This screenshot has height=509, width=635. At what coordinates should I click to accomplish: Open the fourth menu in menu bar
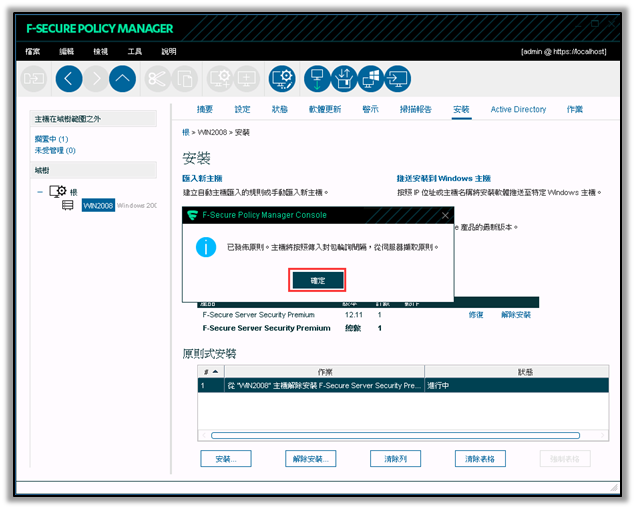[x=135, y=51]
